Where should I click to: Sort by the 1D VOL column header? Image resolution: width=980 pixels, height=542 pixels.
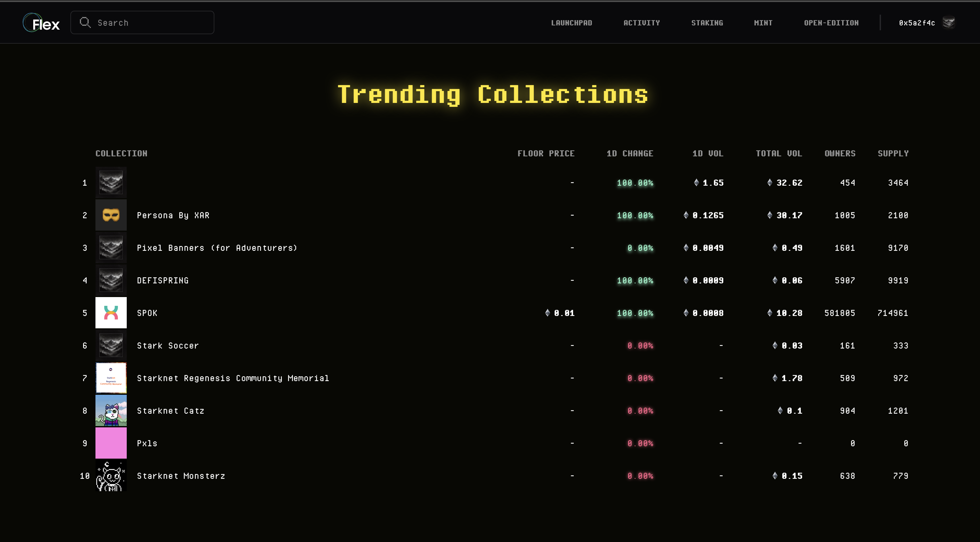(708, 153)
